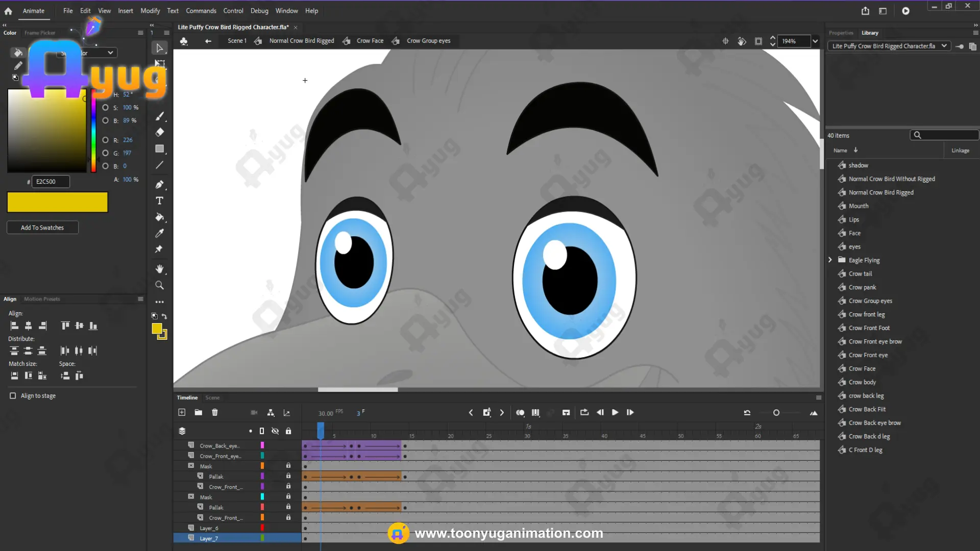Click the yellow color preview swatch
The image size is (980, 551).
coord(57,202)
